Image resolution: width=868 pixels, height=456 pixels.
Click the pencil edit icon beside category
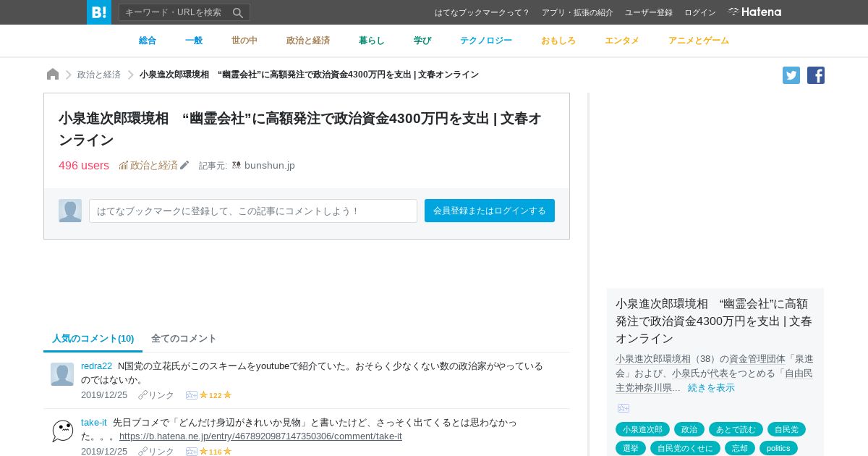click(x=184, y=165)
